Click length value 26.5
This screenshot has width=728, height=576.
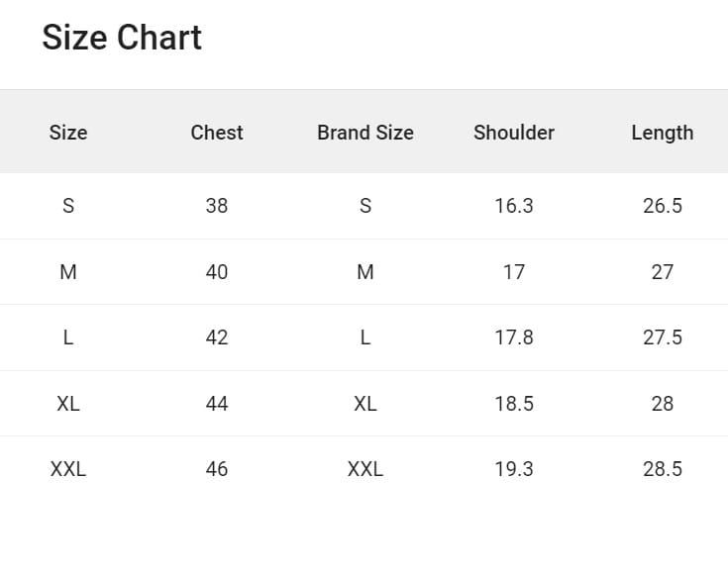point(663,206)
